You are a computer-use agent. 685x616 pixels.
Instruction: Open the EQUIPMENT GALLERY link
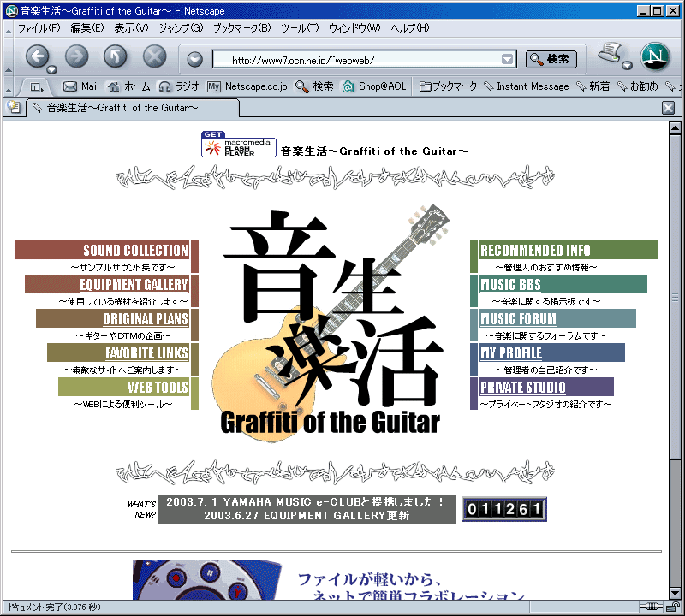pos(134,285)
